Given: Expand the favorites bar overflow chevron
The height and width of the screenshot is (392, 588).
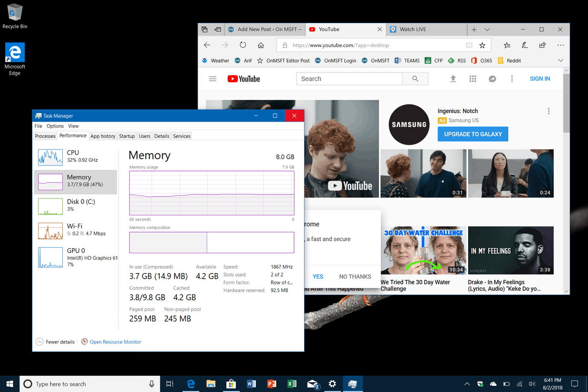Looking at the screenshot, I should coord(560,60).
